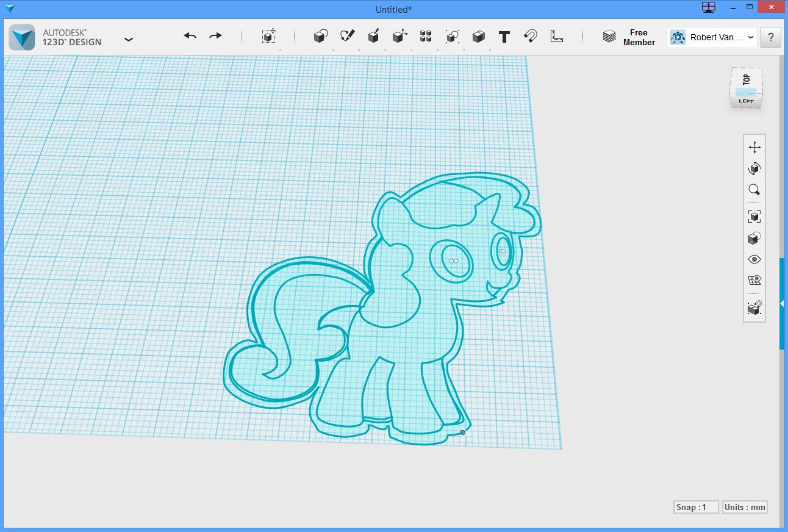
Task: Expand the Robert Van account dropdown
Action: point(751,37)
